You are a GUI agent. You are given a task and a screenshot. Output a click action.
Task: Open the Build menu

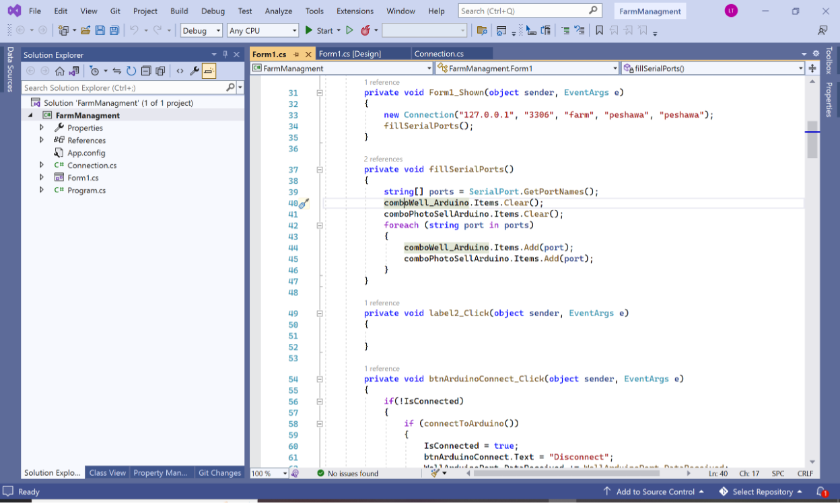pyautogui.click(x=179, y=11)
